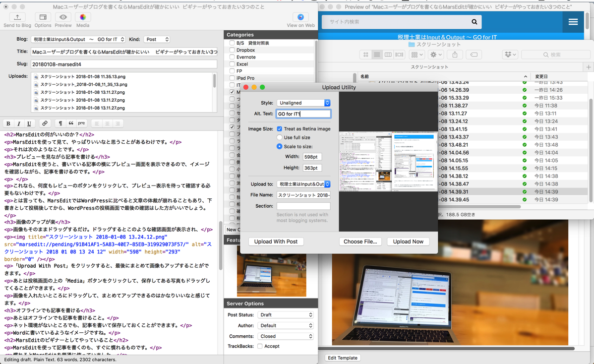
Task: Click the Finder edit tags icon
Action: point(474,55)
